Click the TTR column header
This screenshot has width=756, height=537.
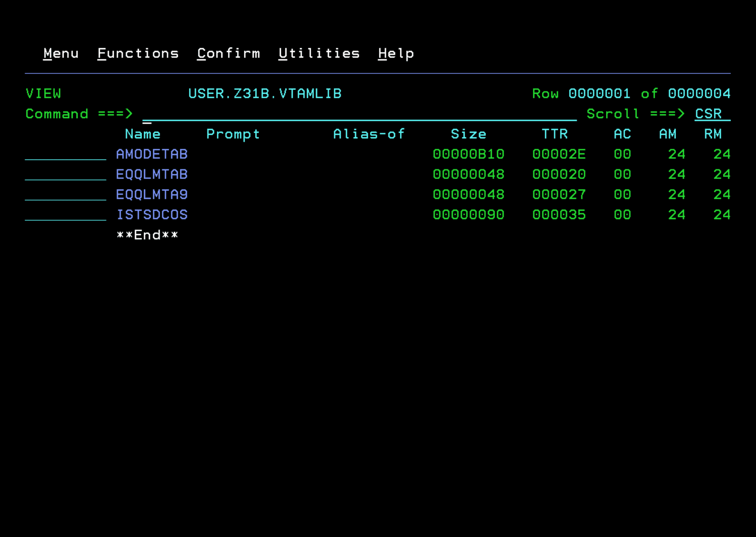coord(555,134)
